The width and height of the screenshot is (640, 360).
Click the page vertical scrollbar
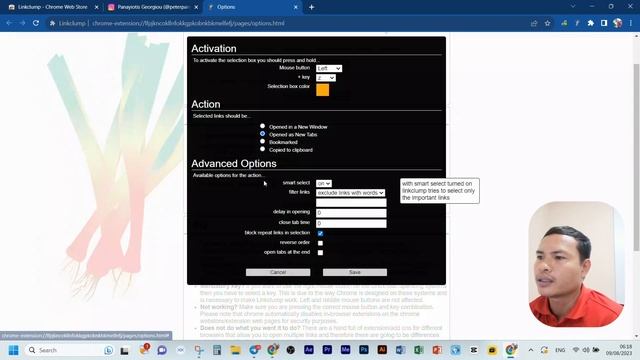(x=636, y=157)
